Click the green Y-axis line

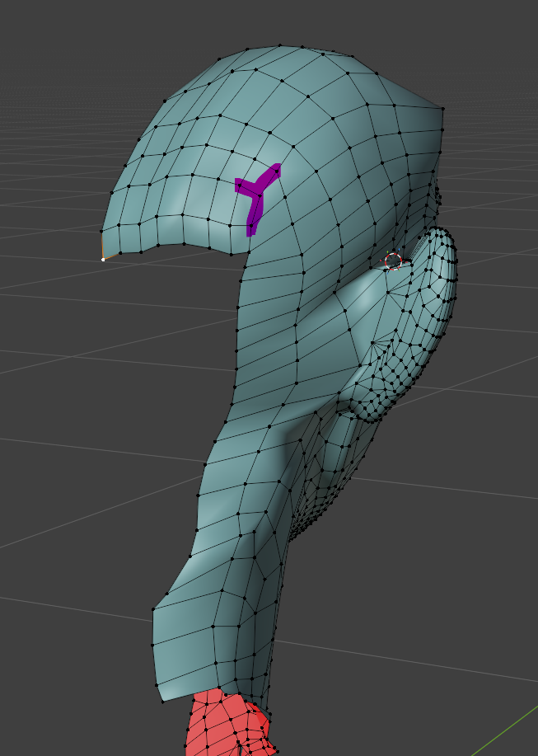511,725
